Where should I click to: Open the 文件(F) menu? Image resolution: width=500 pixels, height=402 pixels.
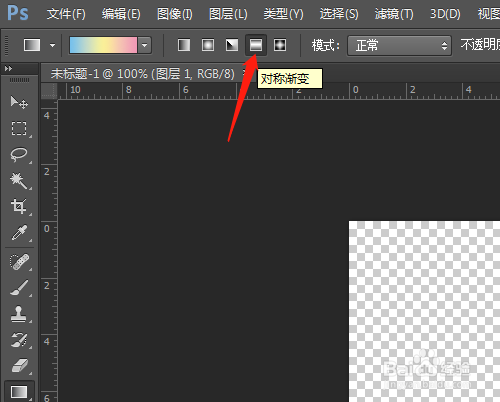coord(66,14)
